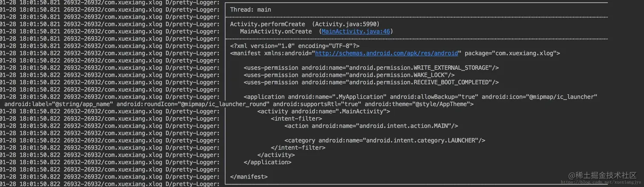Select the Activity.performCreate stack trace line
The image size is (644, 187).
tap(305, 24)
